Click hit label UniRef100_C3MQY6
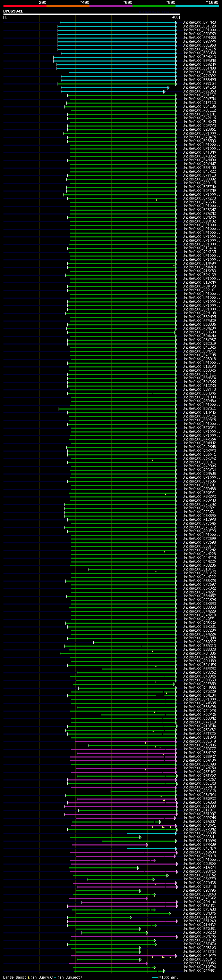The height and width of the screenshot is (980, 222). coord(199,913)
